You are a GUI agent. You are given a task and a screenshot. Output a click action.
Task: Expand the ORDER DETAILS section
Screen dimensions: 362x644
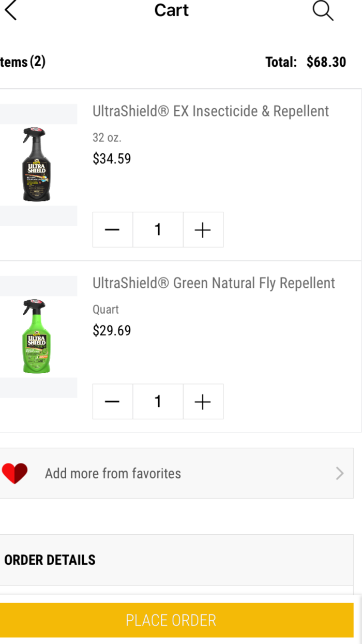pyautogui.click(x=50, y=560)
